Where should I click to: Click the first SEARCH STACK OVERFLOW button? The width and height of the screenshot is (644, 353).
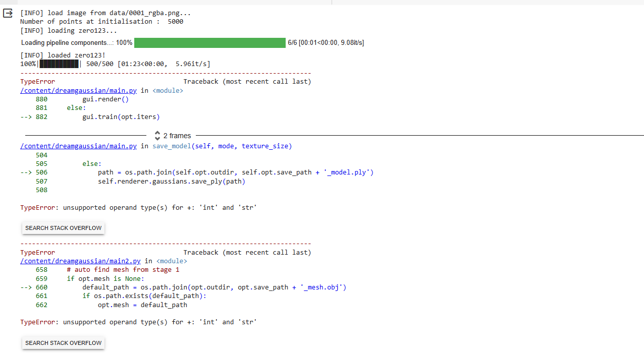[63, 227]
